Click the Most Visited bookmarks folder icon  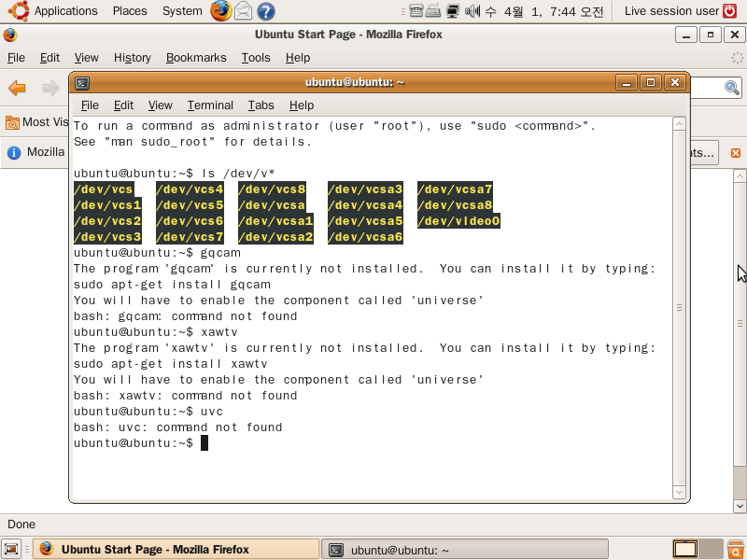(x=12, y=123)
